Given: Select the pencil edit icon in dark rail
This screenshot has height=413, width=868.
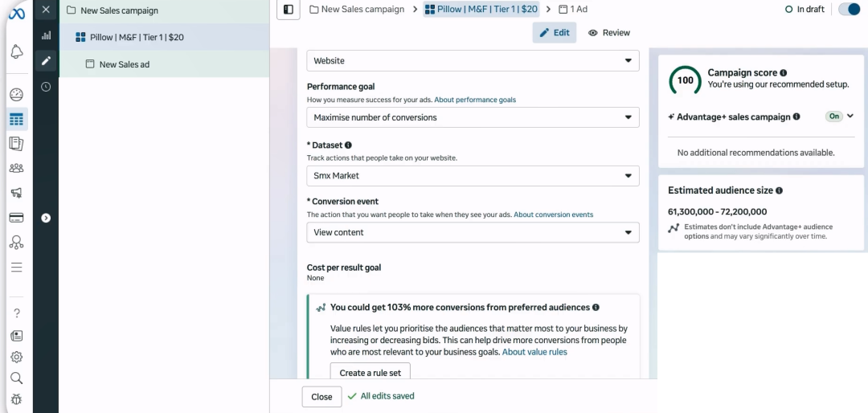Looking at the screenshot, I should pyautogui.click(x=46, y=60).
